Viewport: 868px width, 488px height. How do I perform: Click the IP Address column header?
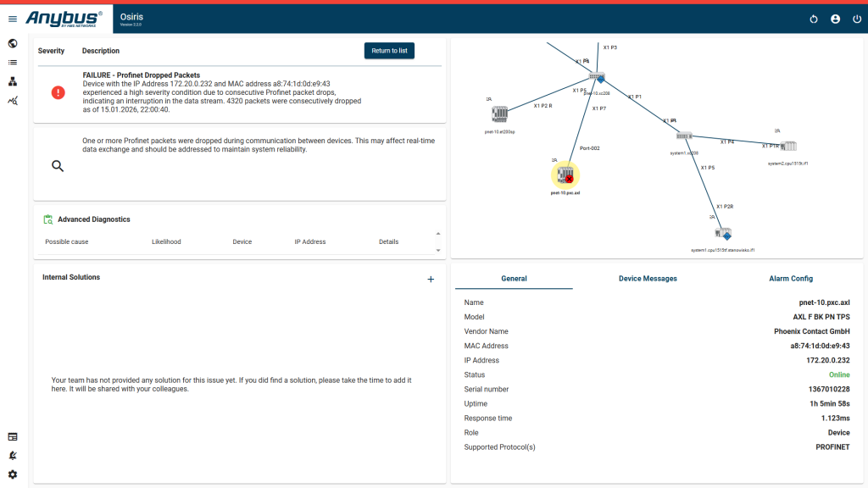pos(310,241)
